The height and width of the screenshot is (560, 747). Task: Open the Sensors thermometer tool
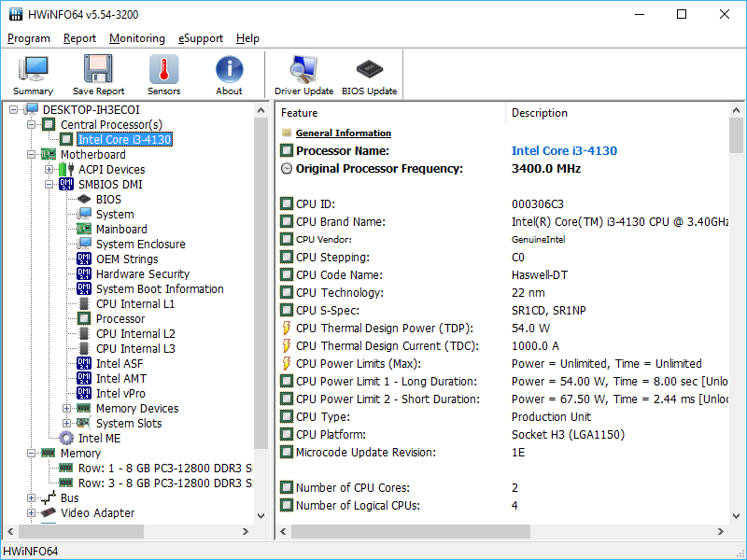click(164, 75)
